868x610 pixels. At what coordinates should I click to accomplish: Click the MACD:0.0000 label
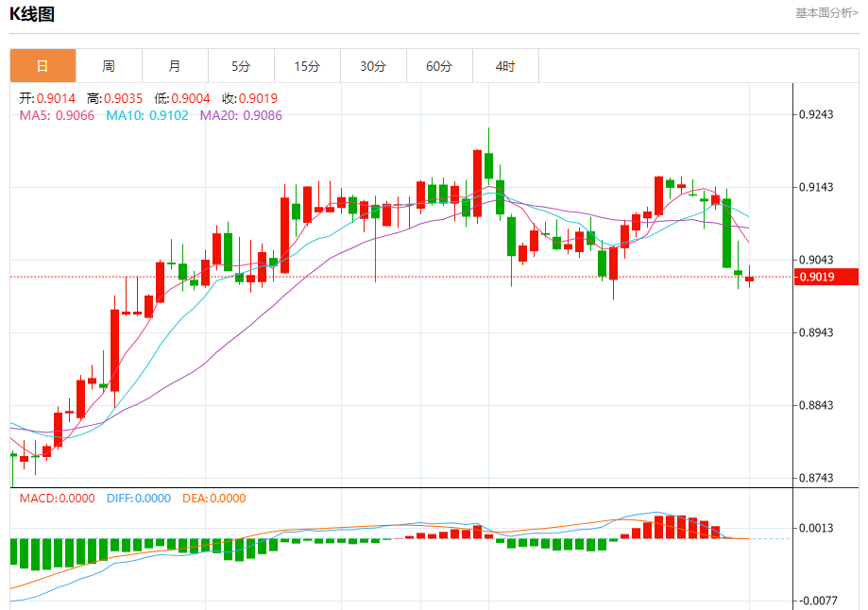click(57, 499)
